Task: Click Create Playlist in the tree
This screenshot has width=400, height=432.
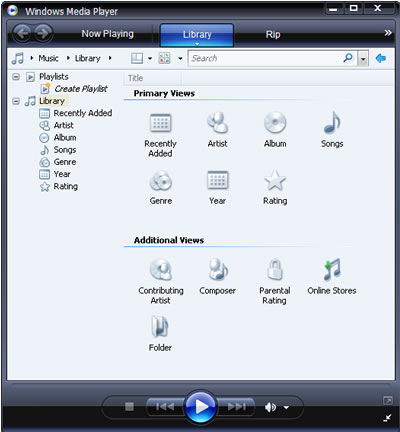Action: (x=81, y=89)
